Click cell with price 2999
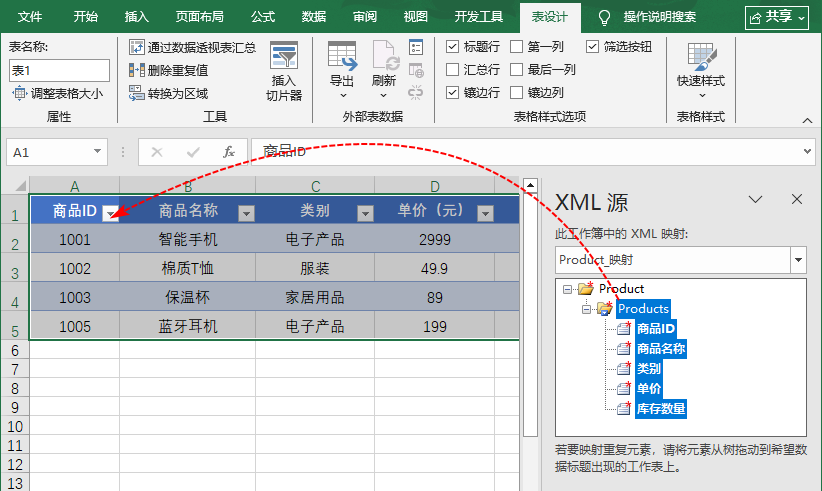This screenshot has height=491, width=822. click(435, 239)
